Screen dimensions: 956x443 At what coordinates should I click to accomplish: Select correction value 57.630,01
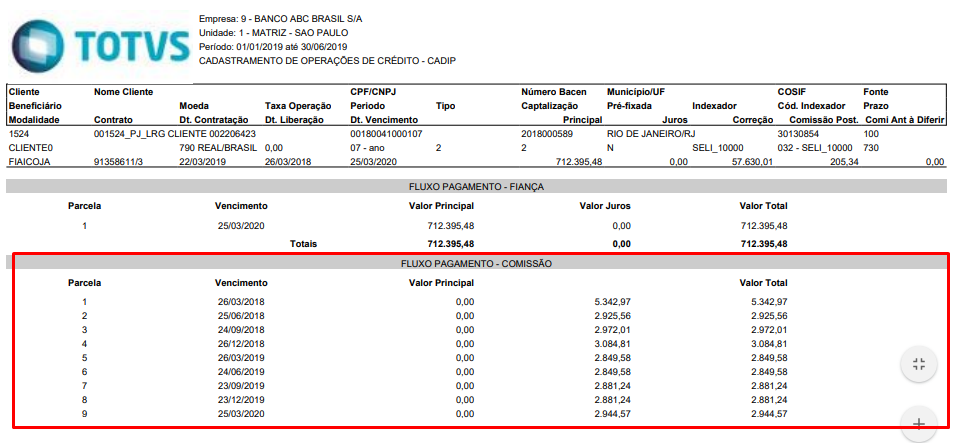pyautogui.click(x=752, y=161)
